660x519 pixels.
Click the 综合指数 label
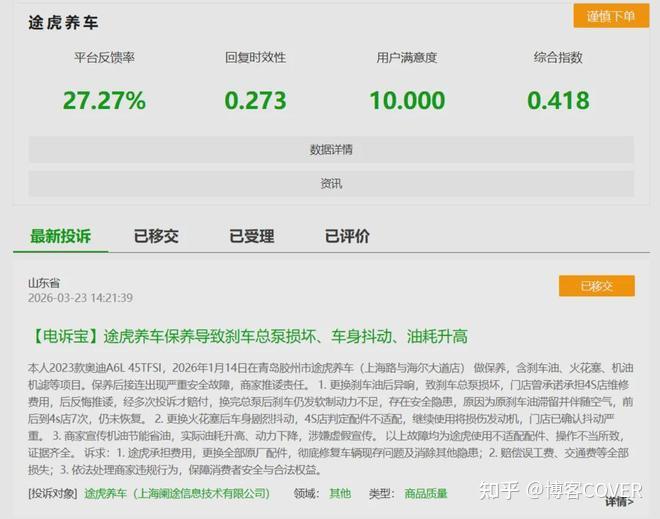(559, 57)
